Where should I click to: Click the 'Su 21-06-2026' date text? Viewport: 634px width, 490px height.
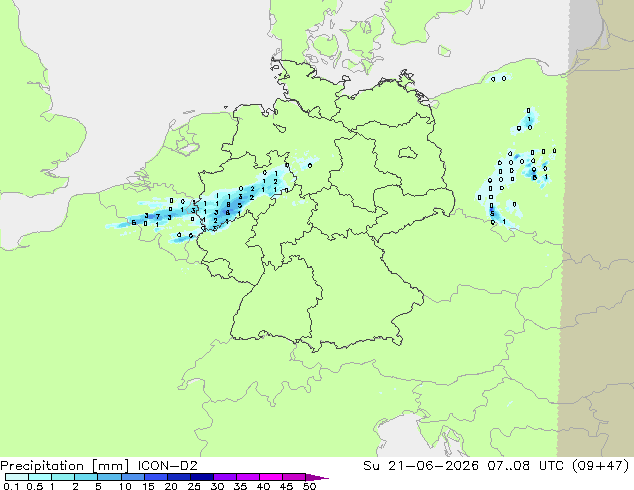pos(421,466)
